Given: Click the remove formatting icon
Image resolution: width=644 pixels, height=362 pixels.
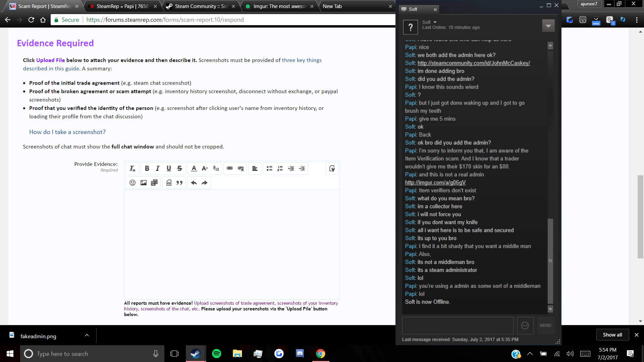Looking at the screenshot, I should [x=132, y=169].
